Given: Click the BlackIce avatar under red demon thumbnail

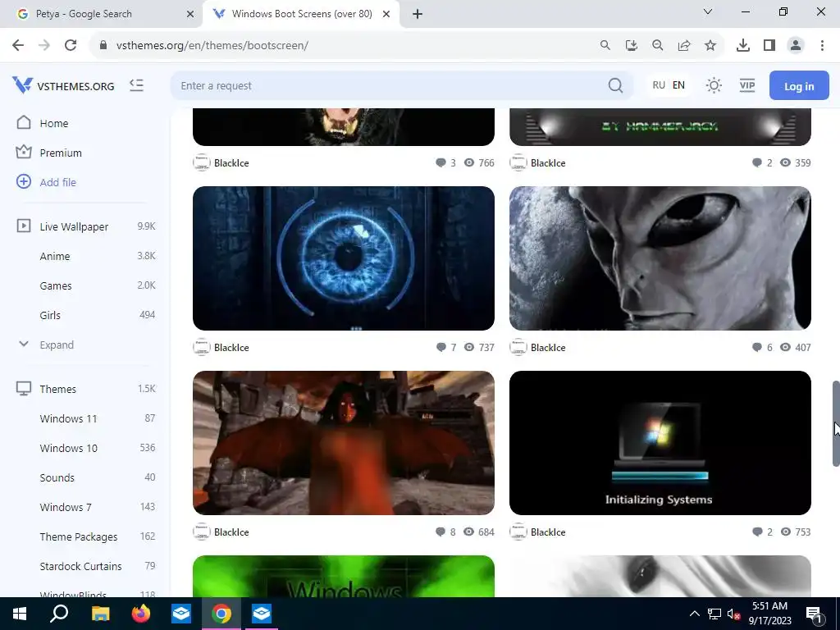Looking at the screenshot, I should [x=202, y=532].
